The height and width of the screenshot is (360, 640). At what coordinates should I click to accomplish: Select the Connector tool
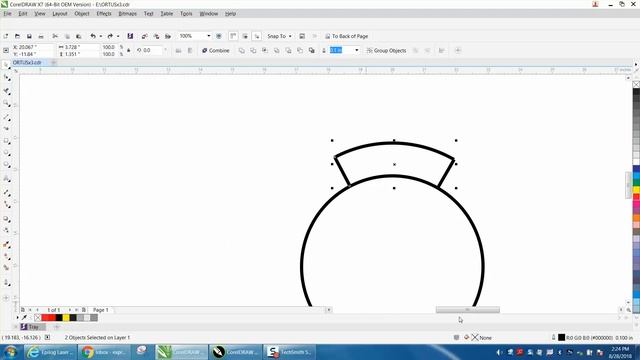coord(7,204)
